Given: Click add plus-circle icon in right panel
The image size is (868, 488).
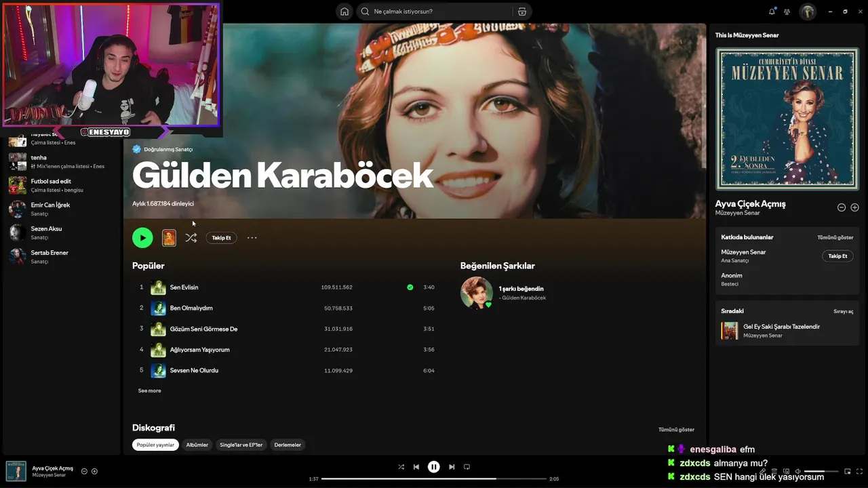Looking at the screenshot, I should [854, 207].
